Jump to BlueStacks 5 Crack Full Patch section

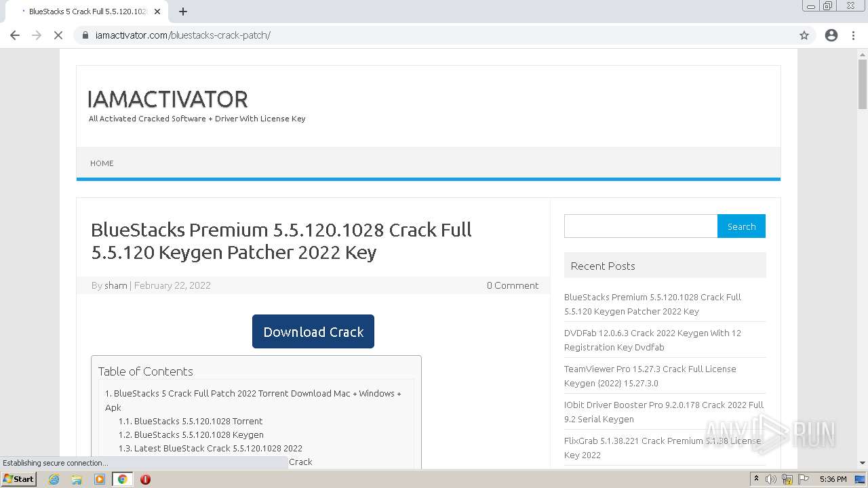[253, 401]
